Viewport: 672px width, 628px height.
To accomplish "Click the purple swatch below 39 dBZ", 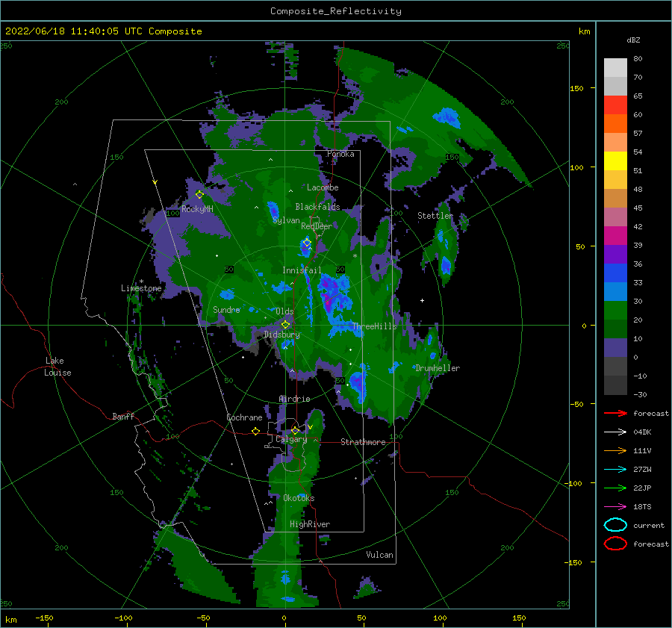I will tap(615, 254).
